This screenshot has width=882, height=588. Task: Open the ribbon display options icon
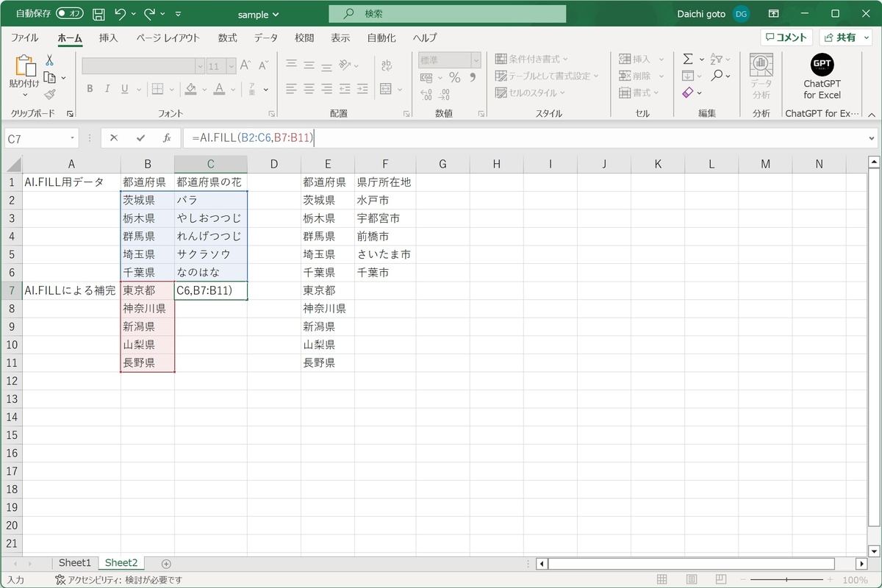pos(773,13)
